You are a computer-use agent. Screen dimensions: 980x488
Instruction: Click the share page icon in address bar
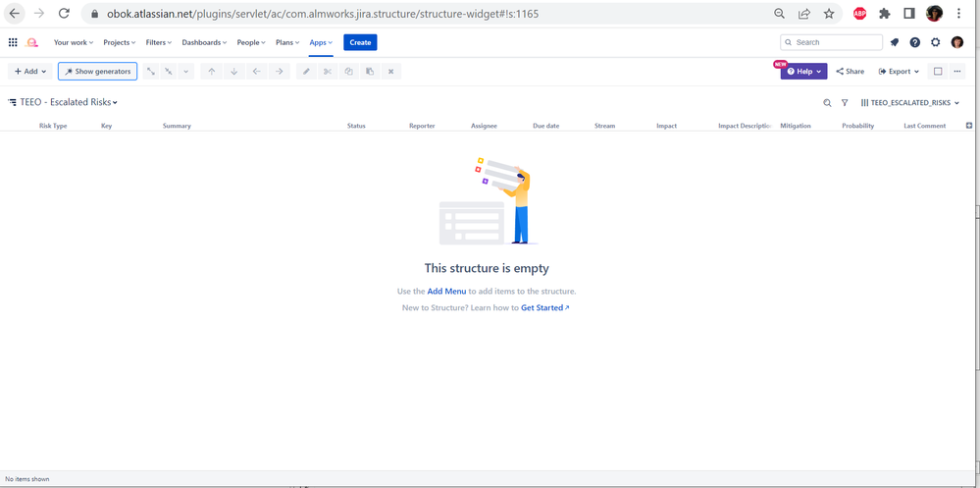804,13
